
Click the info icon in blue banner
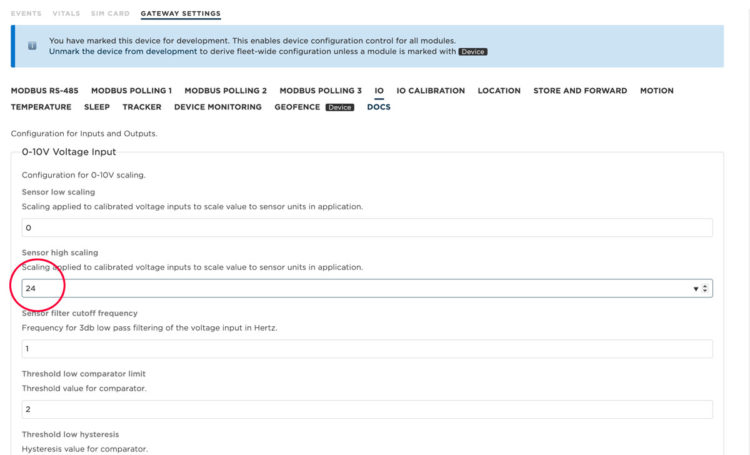pos(31,46)
